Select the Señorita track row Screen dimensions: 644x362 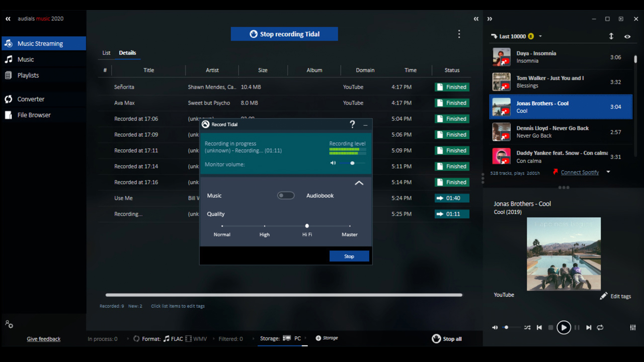tap(284, 87)
